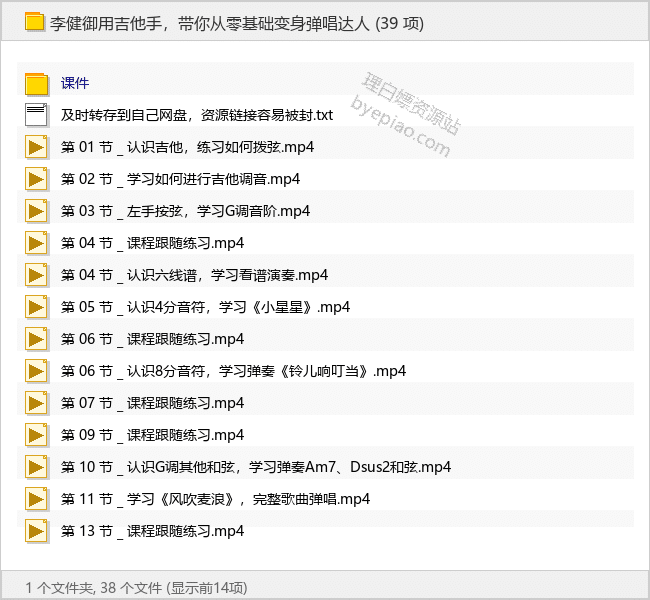Select 第 02 节 _ 学习如何进行吉他调音.mp4
The image size is (650, 600).
click(x=180, y=179)
